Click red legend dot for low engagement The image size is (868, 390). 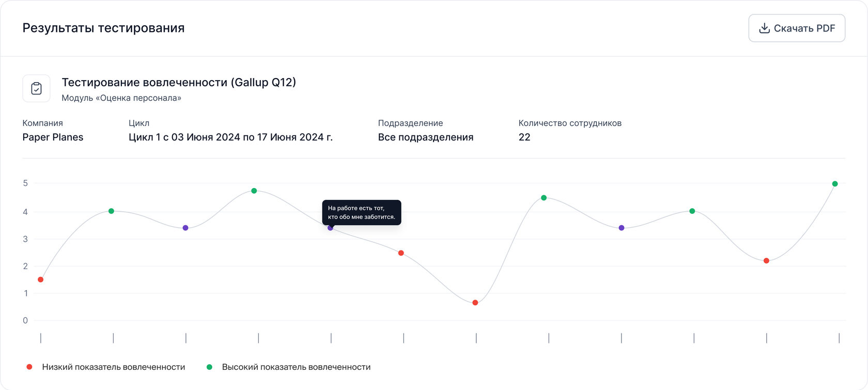29,367
